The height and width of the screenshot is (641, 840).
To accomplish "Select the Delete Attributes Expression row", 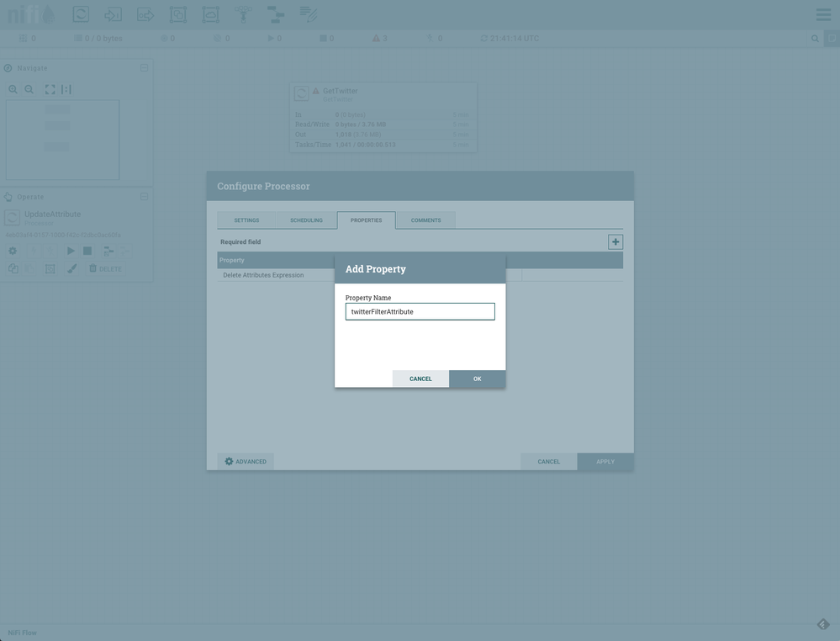I will [420, 275].
